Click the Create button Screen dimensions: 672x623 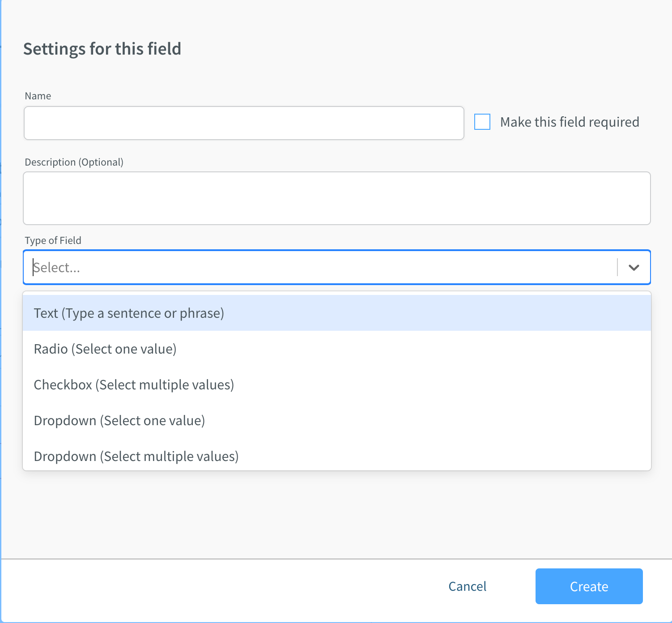coord(589,586)
